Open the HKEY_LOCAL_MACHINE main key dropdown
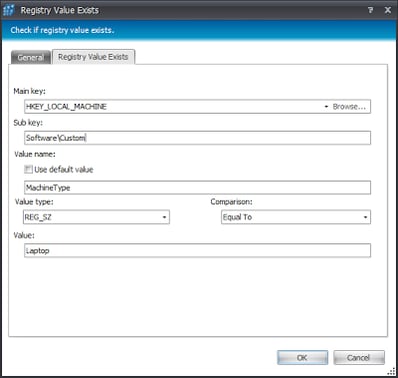The image size is (398, 378). [x=326, y=107]
